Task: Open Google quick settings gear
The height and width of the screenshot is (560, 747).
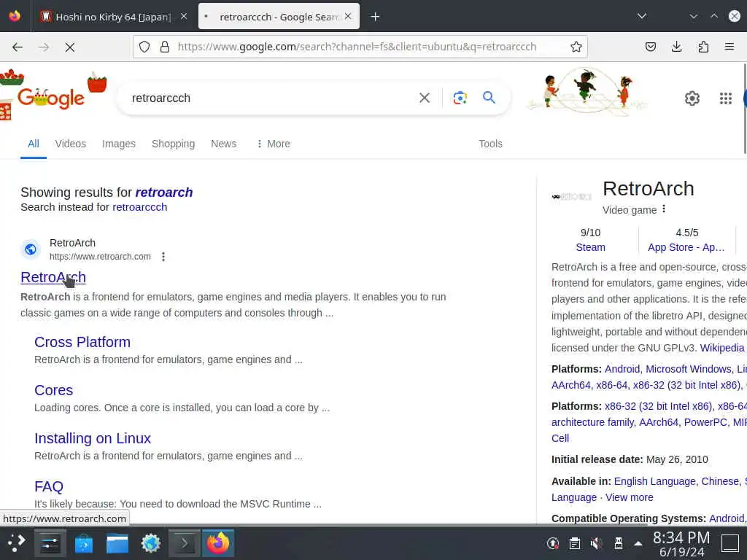Action: click(x=692, y=98)
